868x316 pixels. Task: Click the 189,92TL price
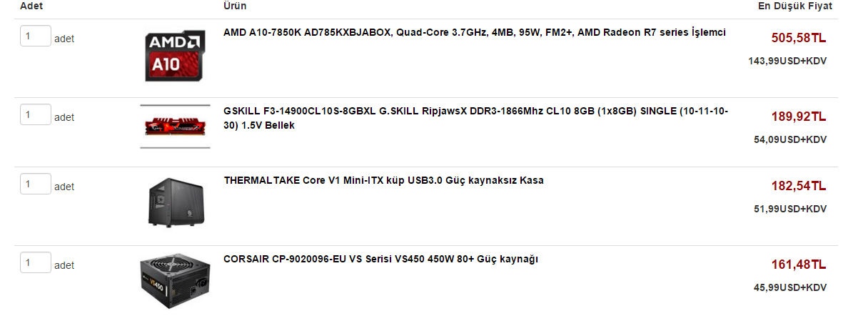(799, 117)
